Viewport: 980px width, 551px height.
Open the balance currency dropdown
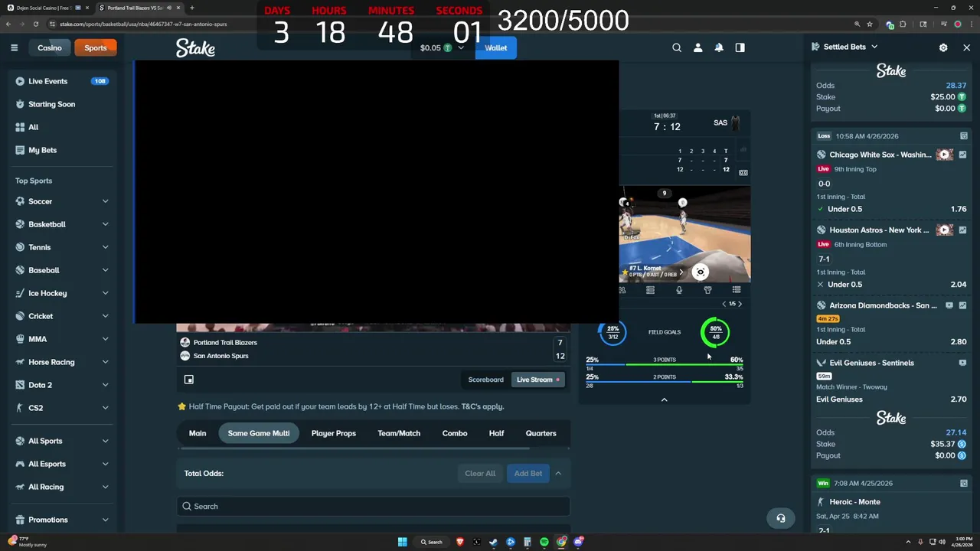pos(461,47)
